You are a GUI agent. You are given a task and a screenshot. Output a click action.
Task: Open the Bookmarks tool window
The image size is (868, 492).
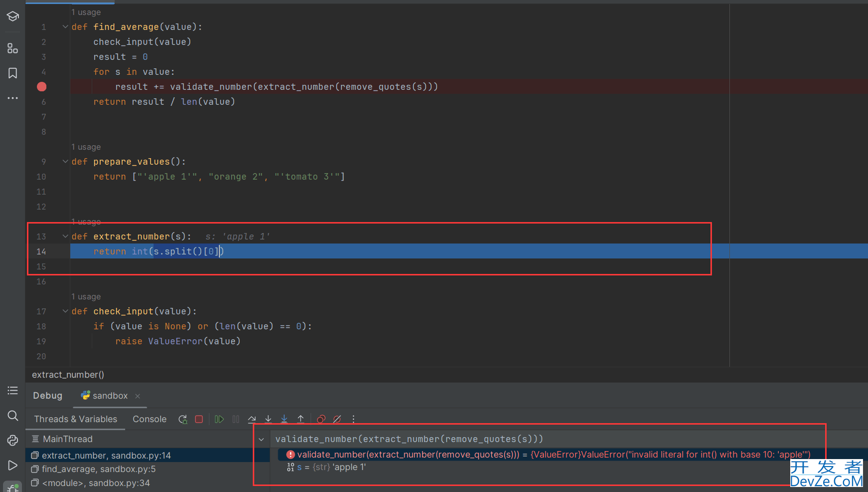coord(12,73)
